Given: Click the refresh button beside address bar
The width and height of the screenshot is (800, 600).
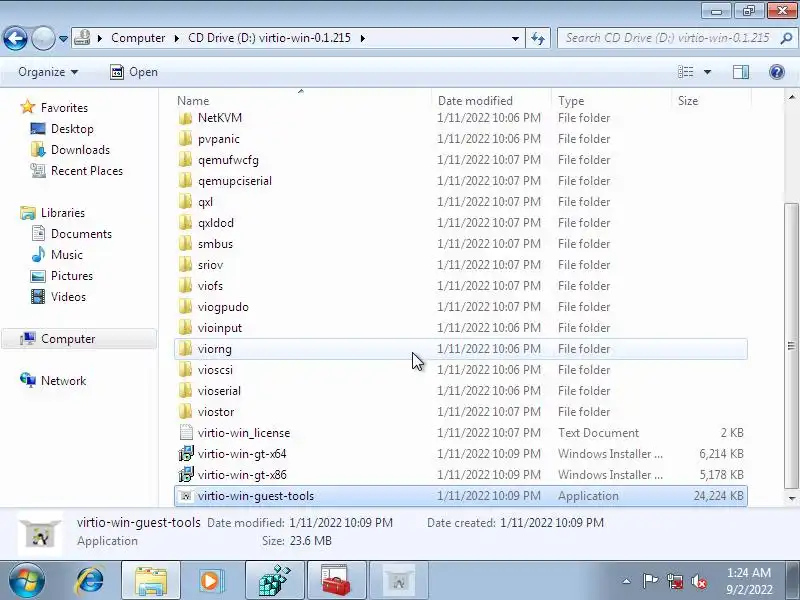Looking at the screenshot, I should coord(538,38).
